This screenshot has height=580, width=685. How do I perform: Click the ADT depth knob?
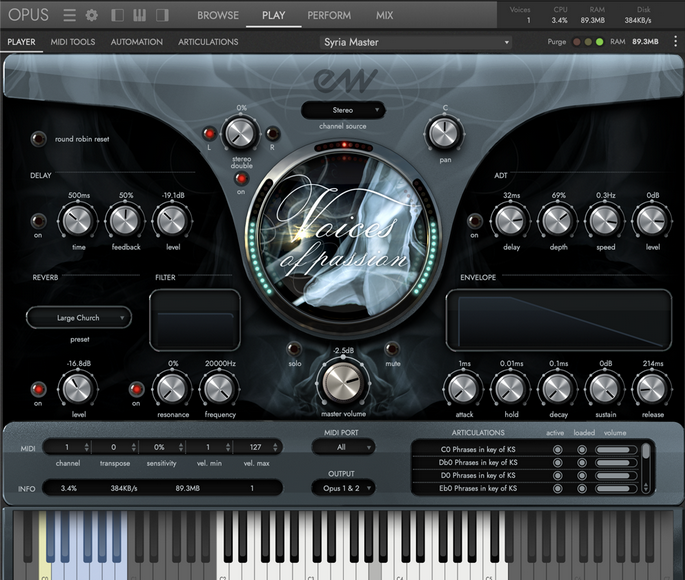[558, 221]
